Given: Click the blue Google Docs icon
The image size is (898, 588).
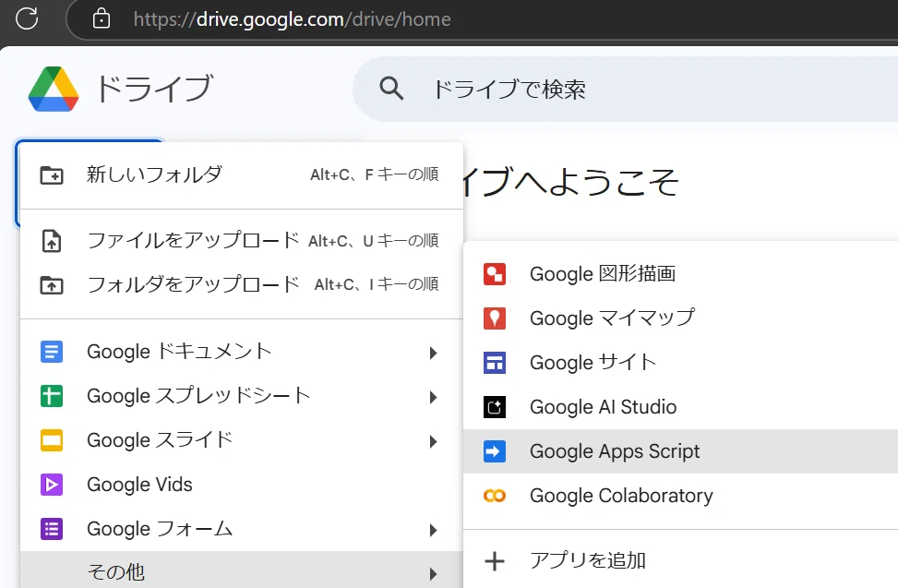Looking at the screenshot, I should pyautogui.click(x=52, y=352).
